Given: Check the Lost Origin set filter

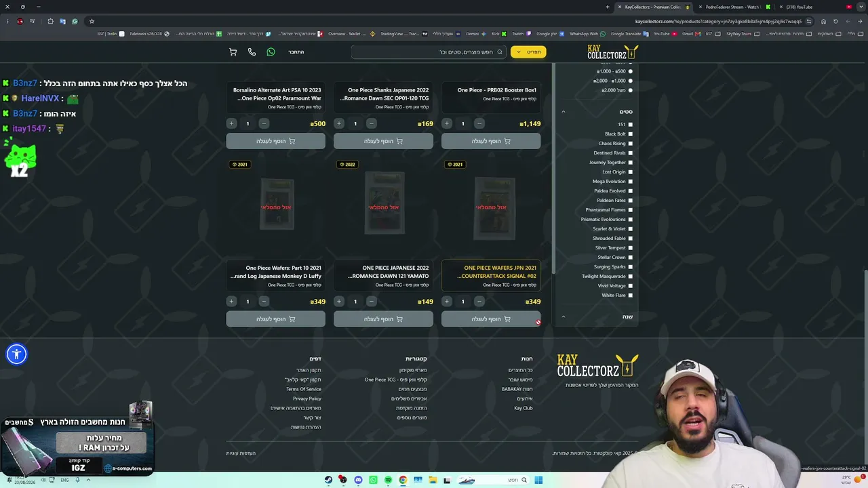Looking at the screenshot, I should [630, 172].
